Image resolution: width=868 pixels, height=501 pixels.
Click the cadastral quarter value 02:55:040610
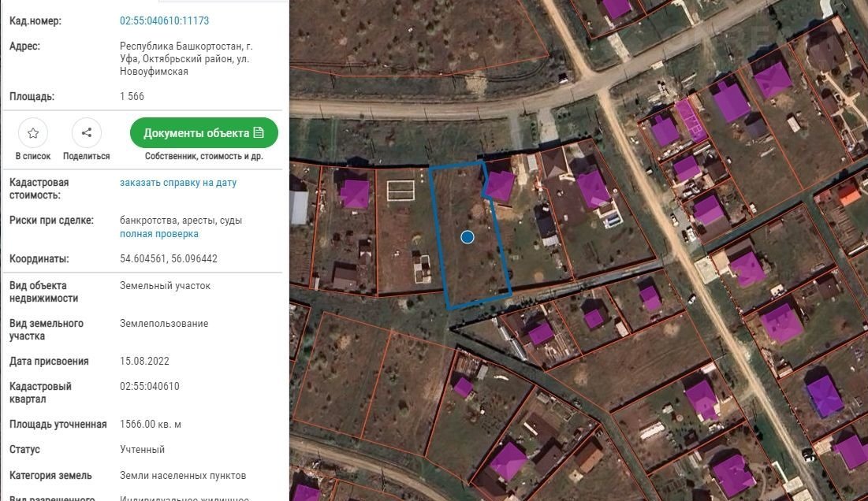click(150, 386)
